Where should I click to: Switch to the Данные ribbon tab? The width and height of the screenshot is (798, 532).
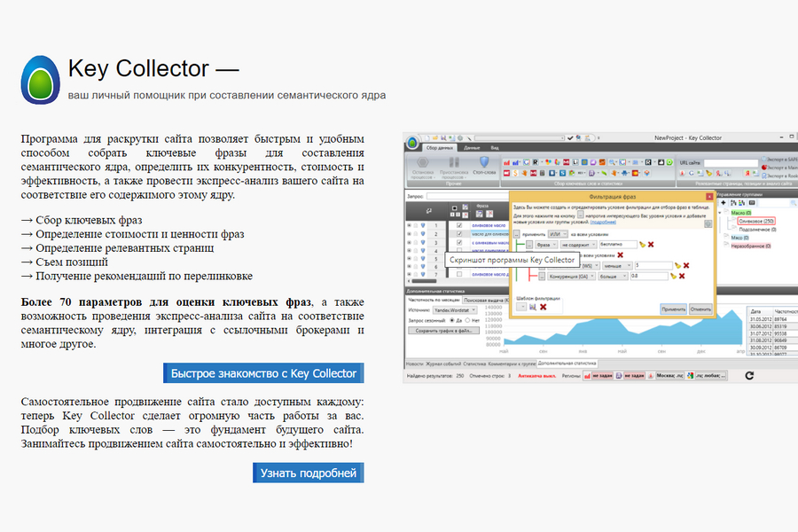(472, 147)
